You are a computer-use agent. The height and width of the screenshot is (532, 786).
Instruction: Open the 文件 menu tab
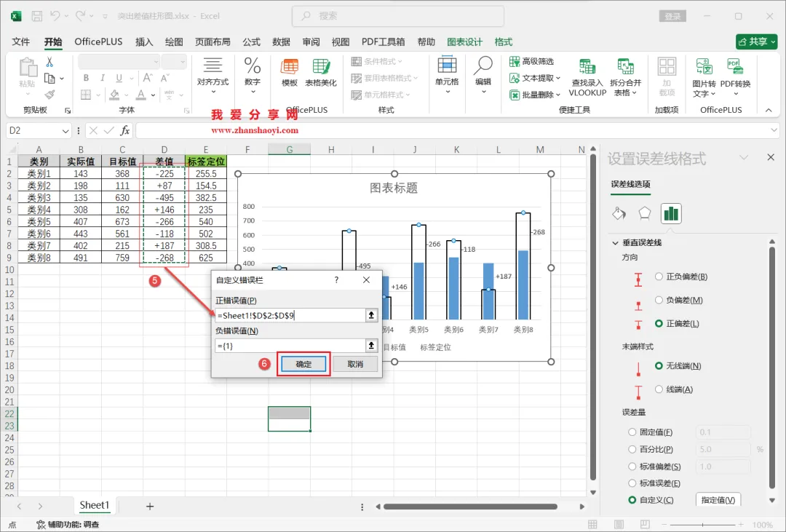[x=20, y=41]
